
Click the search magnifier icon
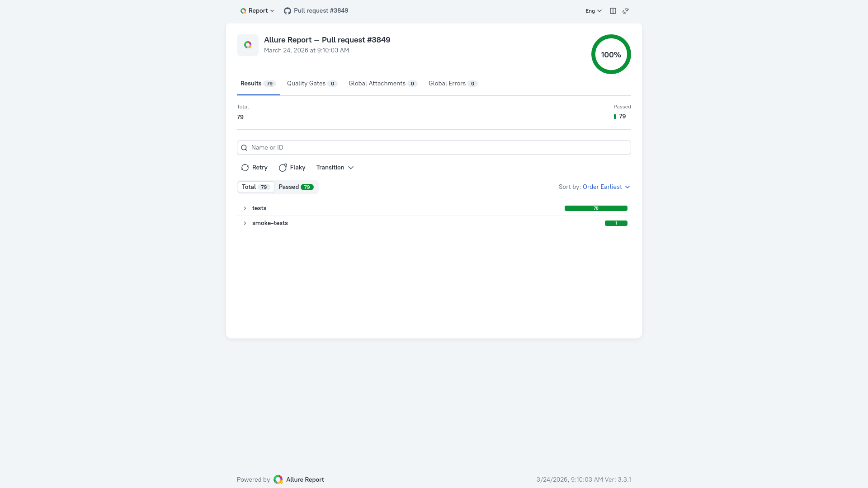[x=244, y=148]
